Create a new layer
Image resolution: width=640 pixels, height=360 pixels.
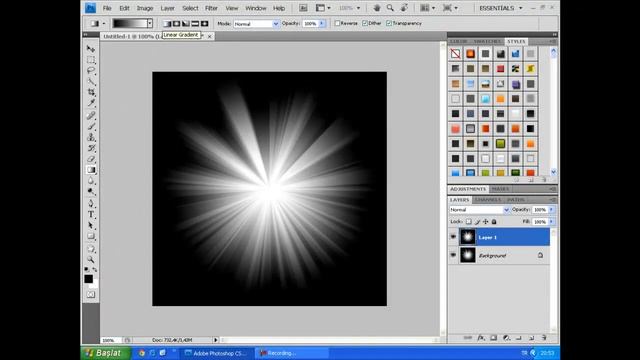coord(531,338)
